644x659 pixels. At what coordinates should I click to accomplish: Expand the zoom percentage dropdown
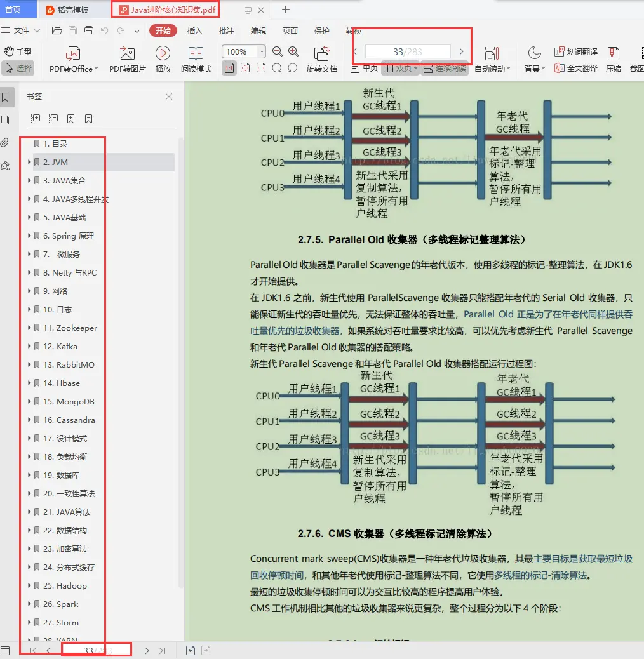click(262, 51)
